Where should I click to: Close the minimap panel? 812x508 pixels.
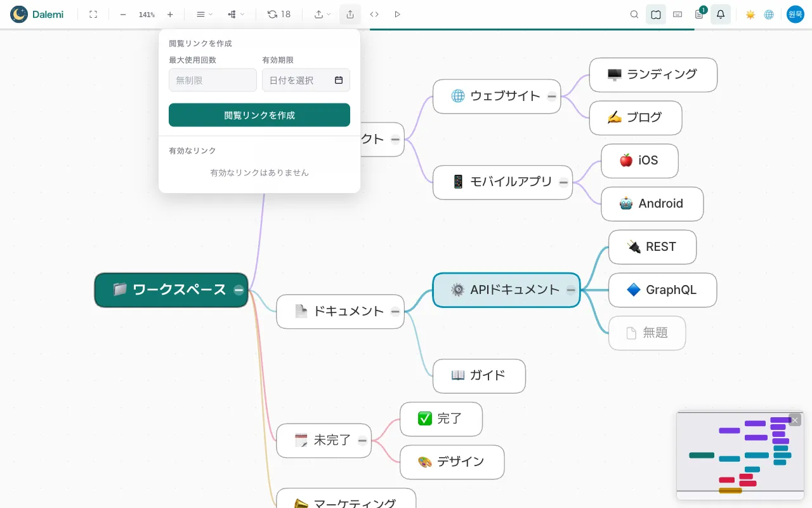[795, 420]
